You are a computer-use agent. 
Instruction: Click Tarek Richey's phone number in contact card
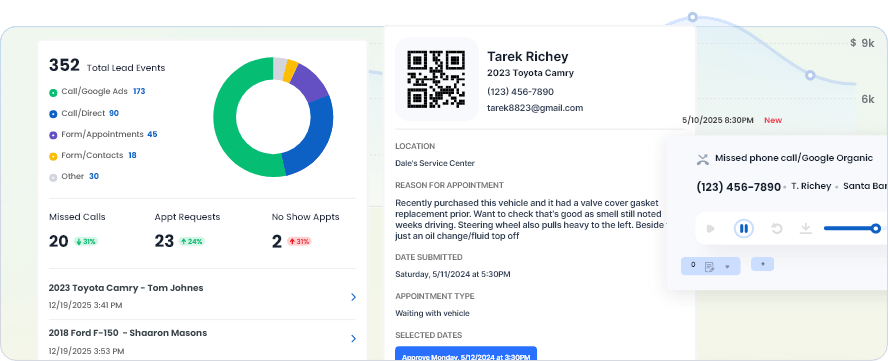pos(520,92)
